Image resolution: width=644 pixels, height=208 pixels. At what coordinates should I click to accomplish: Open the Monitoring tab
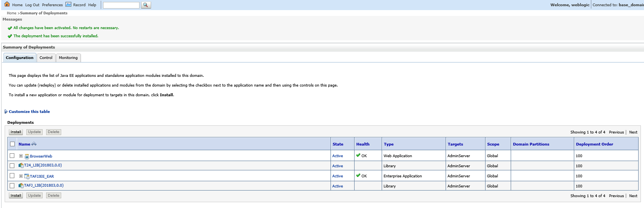68,58
